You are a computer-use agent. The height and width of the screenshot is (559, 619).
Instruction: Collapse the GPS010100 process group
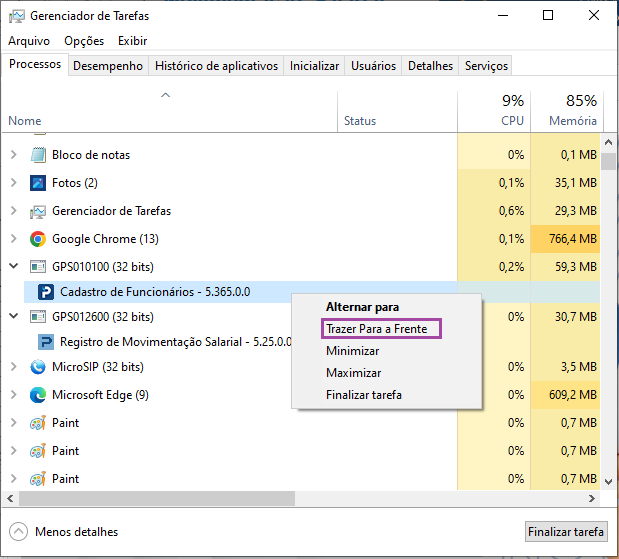(x=14, y=267)
